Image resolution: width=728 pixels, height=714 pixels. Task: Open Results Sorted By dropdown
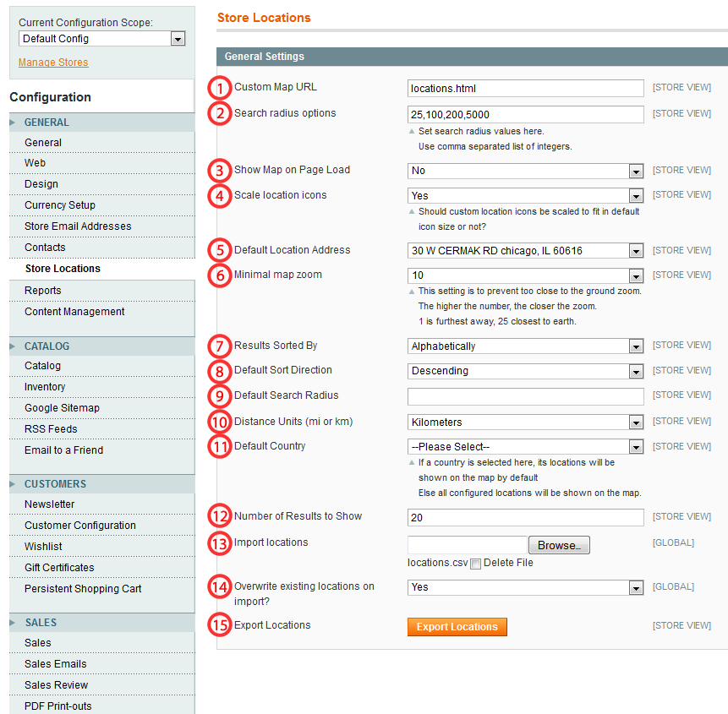pyautogui.click(x=526, y=346)
